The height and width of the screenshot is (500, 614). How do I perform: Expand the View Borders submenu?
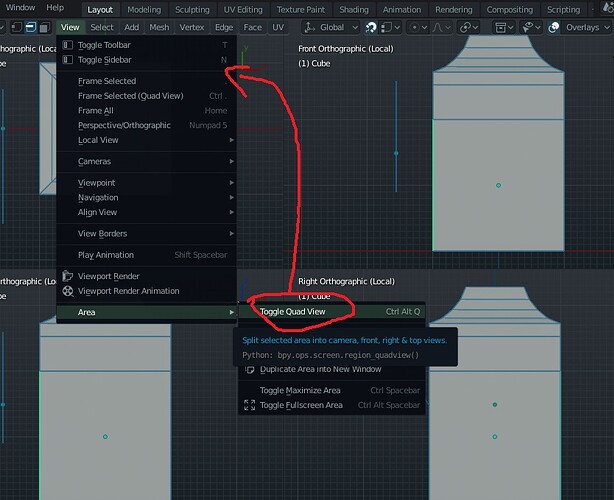pyautogui.click(x=146, y=234)
